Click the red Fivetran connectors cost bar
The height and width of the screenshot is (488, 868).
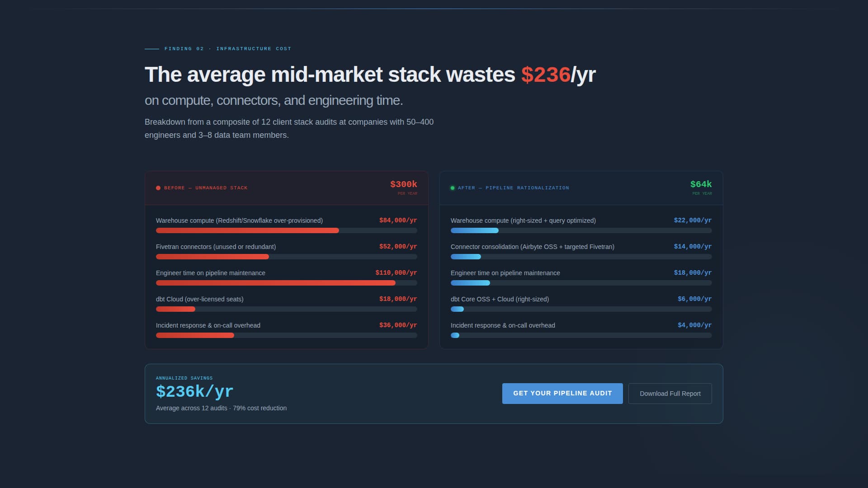point(212,257)
